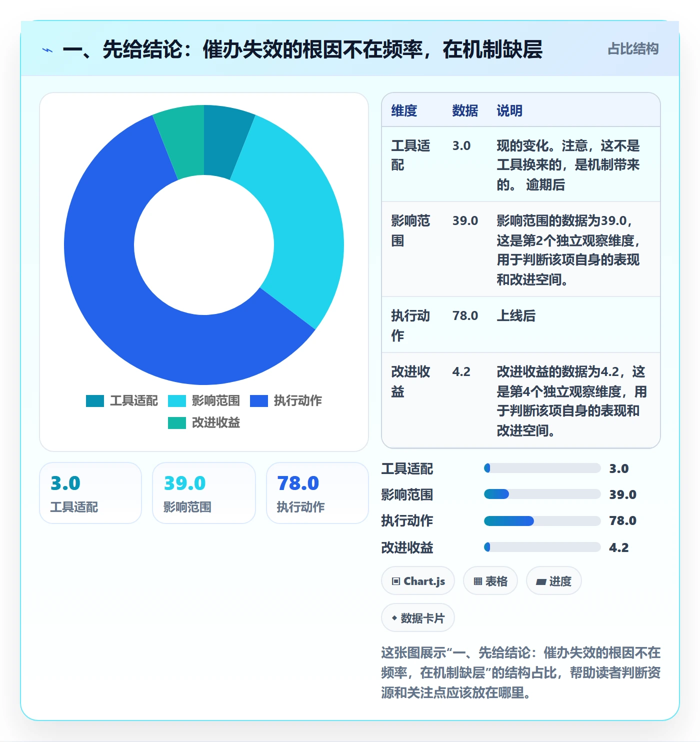The width and height of the screenshot is (700, 742).
Task: Click the lightning icon beside the title
Action: pyautogui.click(x=47, y=50)
